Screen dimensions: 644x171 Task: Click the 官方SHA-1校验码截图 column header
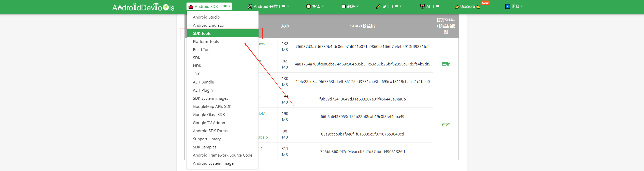point(446,26)
